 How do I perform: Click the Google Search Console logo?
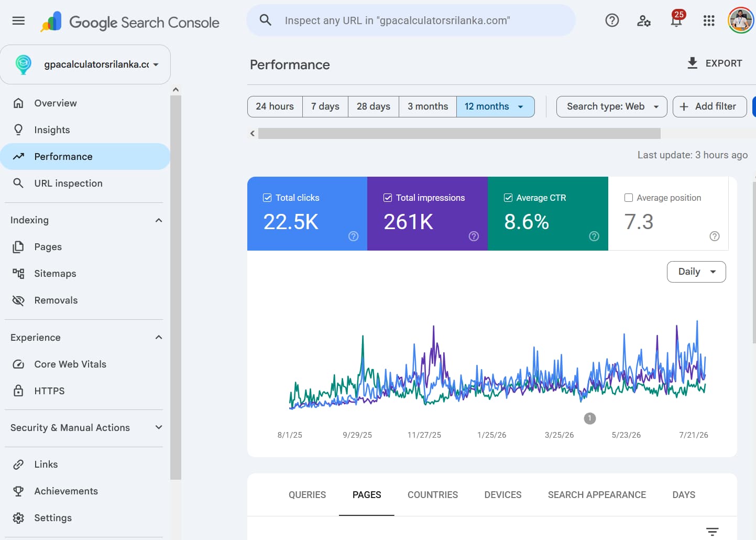pos(130,22)
